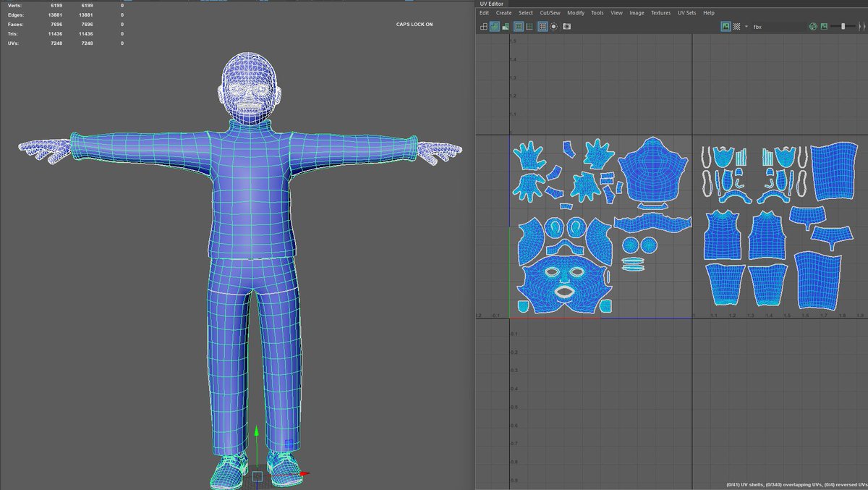Viewport: 868px width, 490px height.
Task: Open the Tools menu in UV Editor
Action: point(597,13)
